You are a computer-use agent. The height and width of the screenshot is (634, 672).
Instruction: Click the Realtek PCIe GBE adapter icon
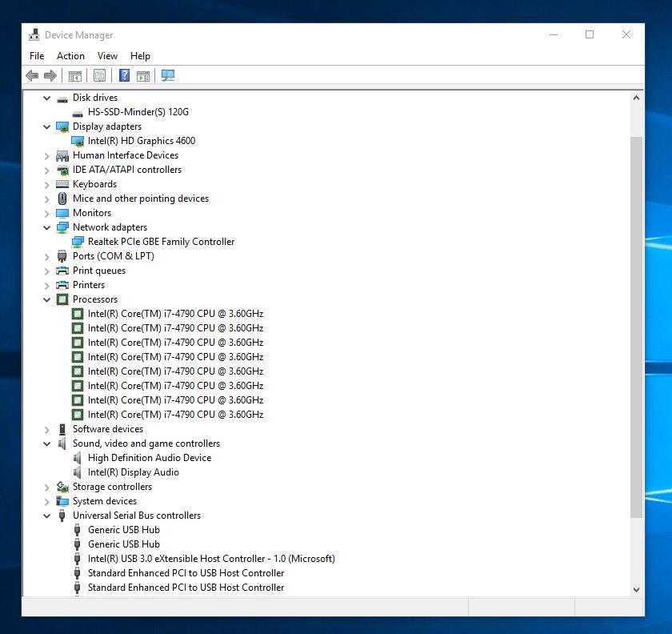pyautogui.click(x=78, y=242)
